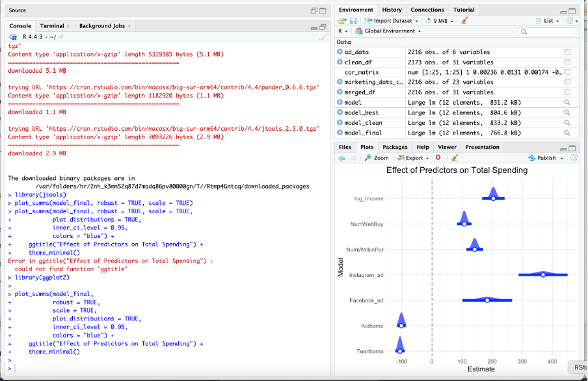
Task: Switch to the Packages tab
Action: point(395,147)
